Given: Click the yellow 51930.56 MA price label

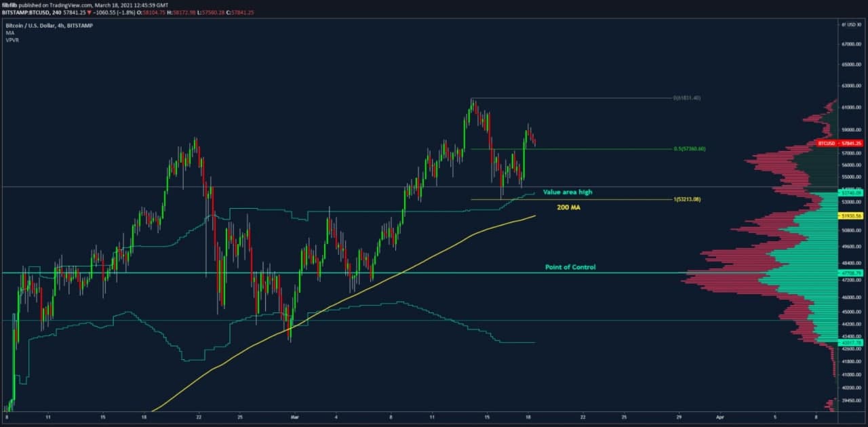Looking at the screenshot, I should coord(850,216).
